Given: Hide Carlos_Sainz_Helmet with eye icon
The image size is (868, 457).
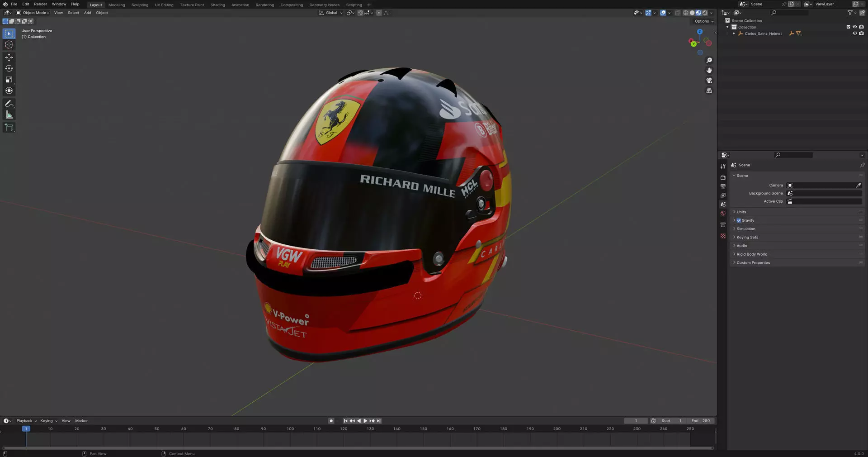Looking at the screenshot, I should click(854, 33).
